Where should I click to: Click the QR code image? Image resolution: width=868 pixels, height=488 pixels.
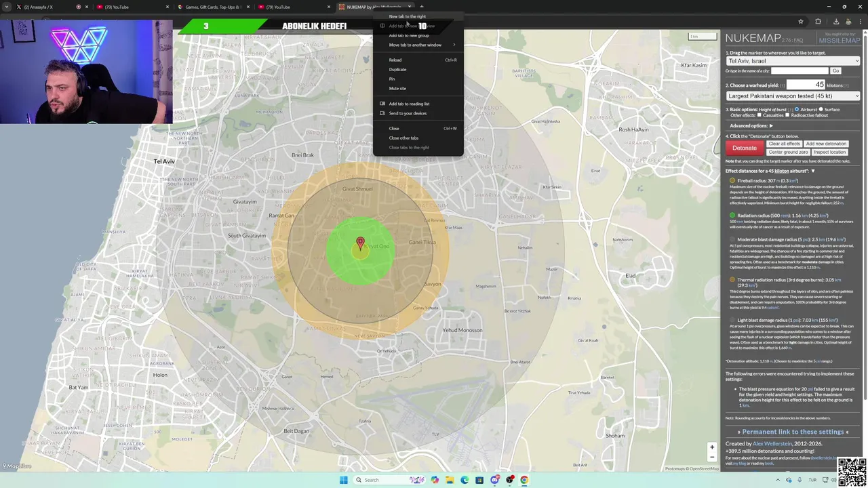pos(852,472)
